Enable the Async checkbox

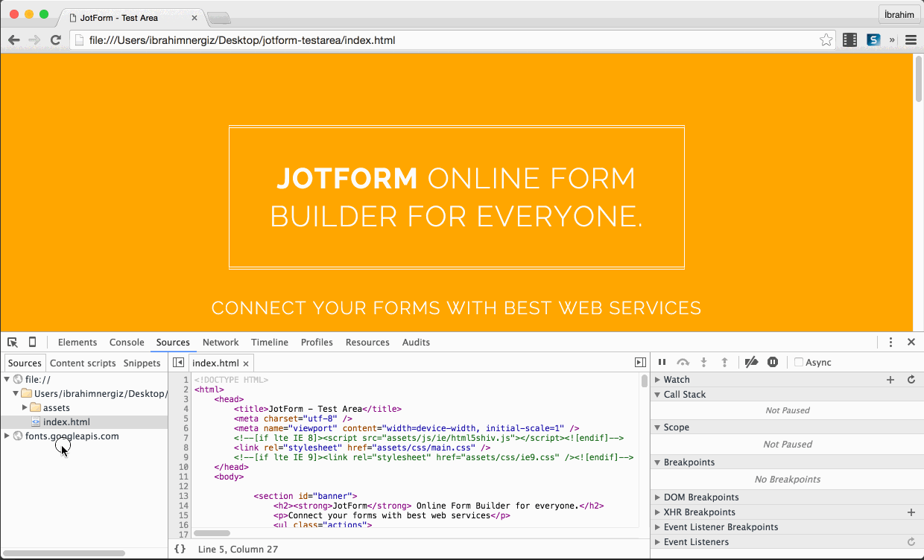pos(799,363)
